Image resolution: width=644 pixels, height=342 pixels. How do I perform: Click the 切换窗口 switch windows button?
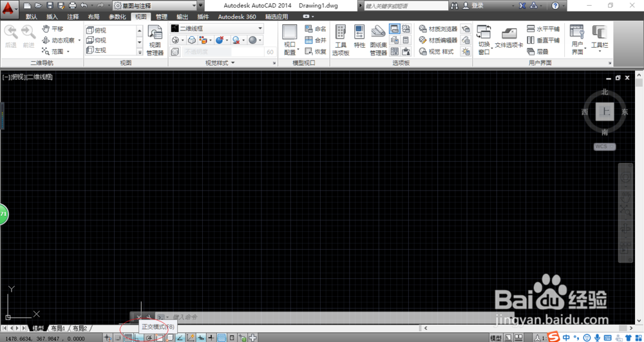(484, 40)
